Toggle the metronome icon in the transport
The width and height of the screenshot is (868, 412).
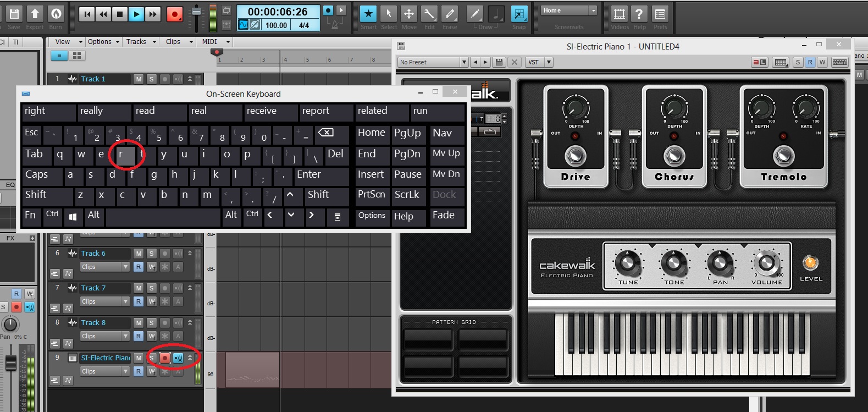334,24
